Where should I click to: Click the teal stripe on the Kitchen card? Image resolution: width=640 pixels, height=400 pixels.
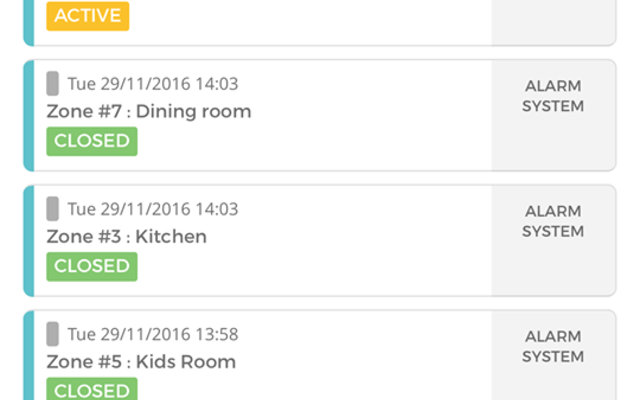coord(28,240)
